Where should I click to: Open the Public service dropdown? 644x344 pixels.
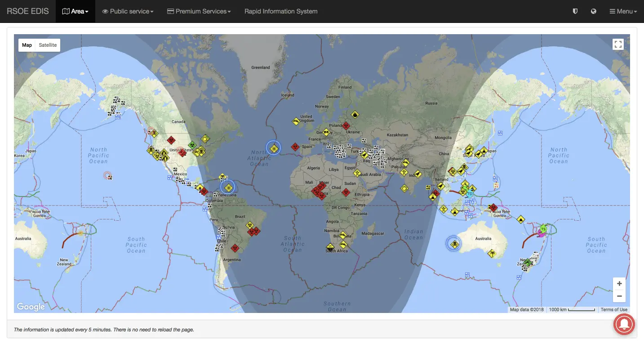coord(128,11)
